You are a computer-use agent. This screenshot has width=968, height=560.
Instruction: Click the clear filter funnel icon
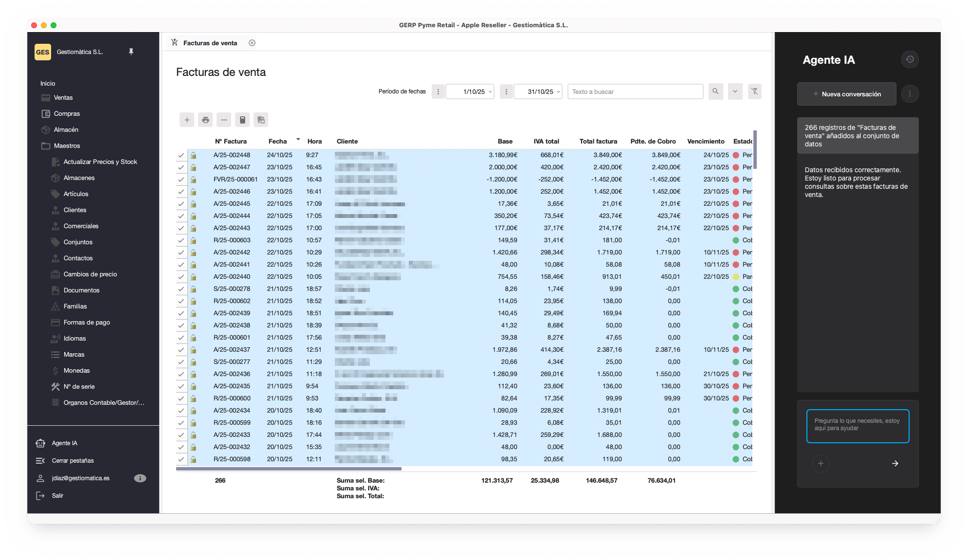point(754,91)
